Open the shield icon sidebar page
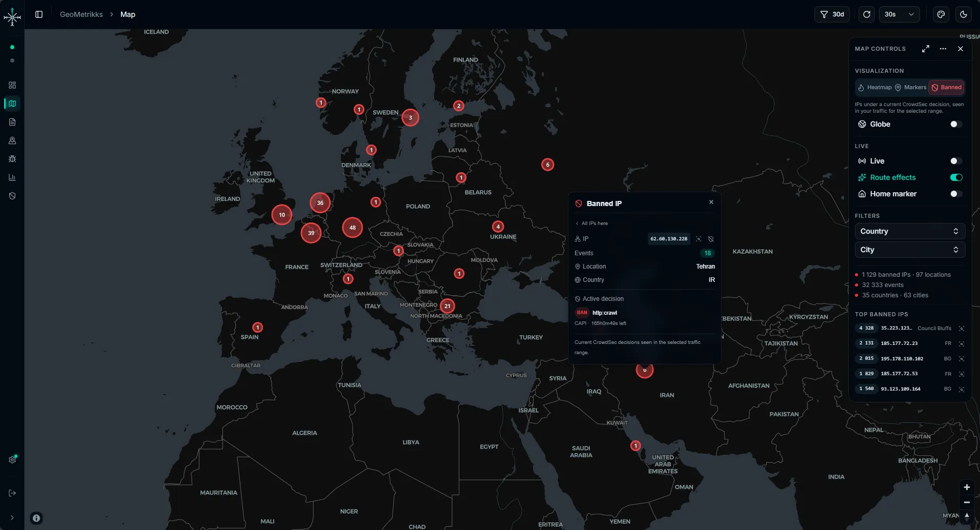The width and height of the screenshot is (980, 530). [12, 196]
